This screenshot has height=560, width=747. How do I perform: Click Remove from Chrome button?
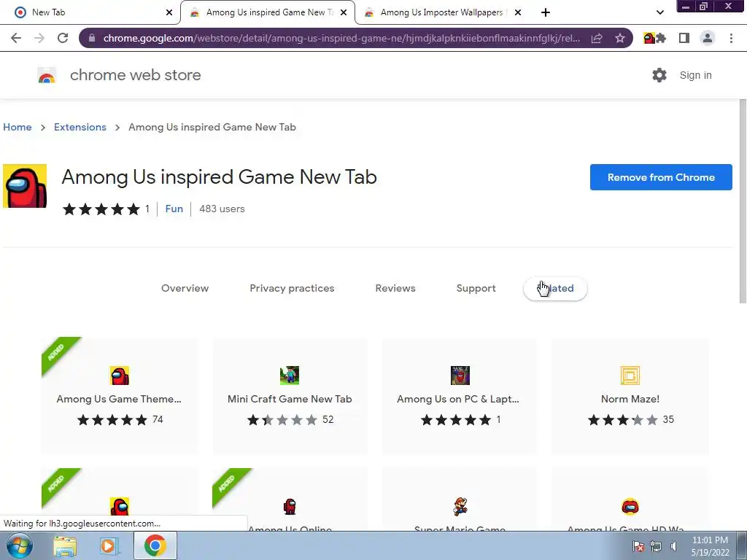[661, 177]
